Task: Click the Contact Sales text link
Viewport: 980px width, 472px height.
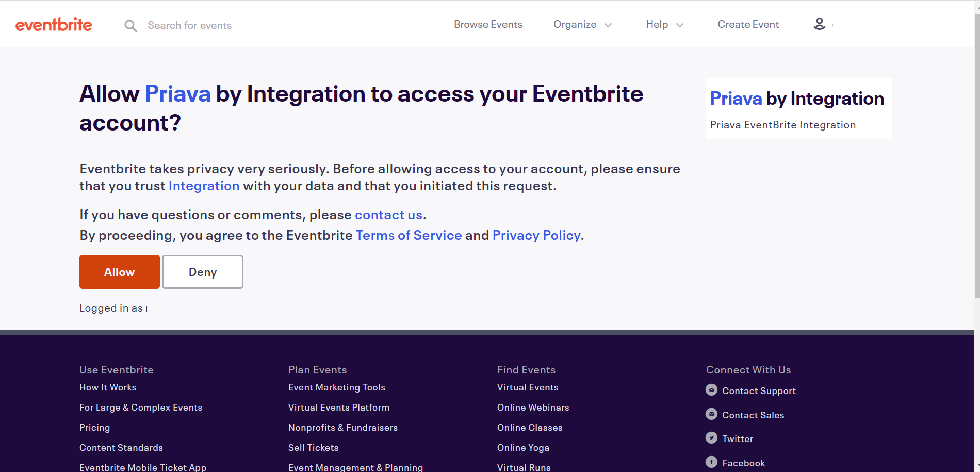Action: coord(753,415)
